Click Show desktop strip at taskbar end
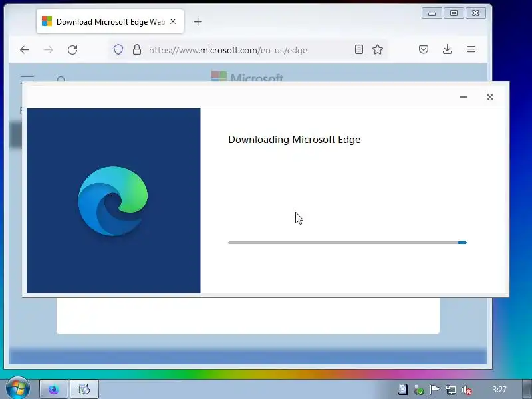Screen dimensions: 532x399 (x=527, y=389)
